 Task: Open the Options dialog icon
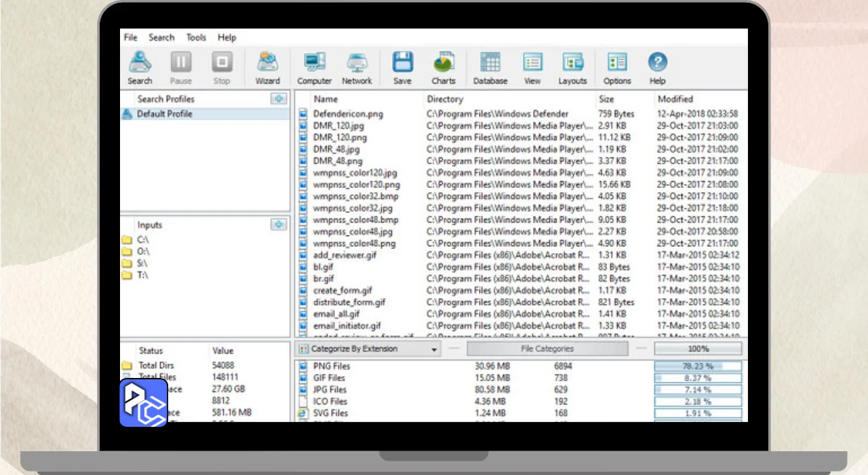pyautogui.click(x=617, y=68)
